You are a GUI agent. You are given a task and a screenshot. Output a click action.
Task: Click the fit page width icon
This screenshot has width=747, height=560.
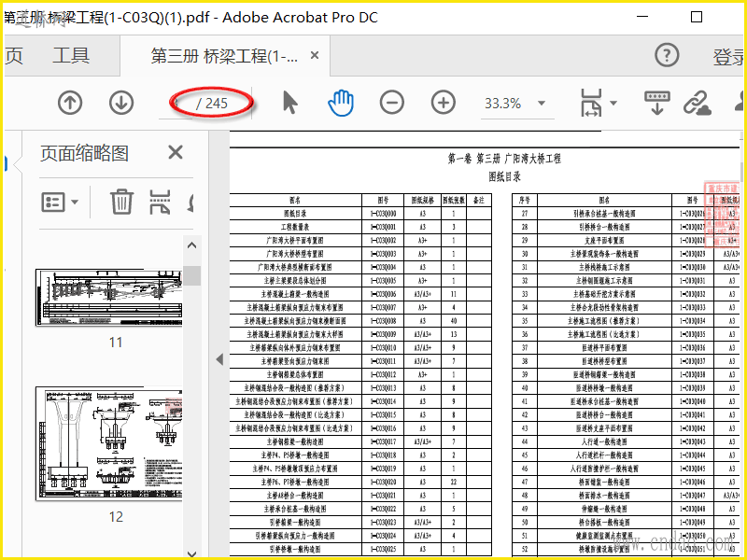(x=591, y=103)
